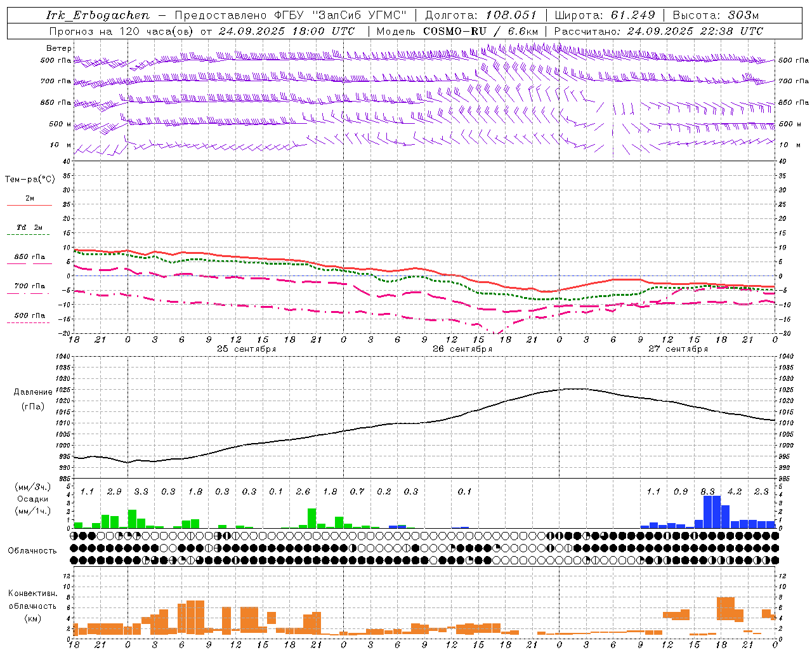Screen dimensions: 812x650
Task: Select the 4.2 precipitation total
Action: [735, 491]
